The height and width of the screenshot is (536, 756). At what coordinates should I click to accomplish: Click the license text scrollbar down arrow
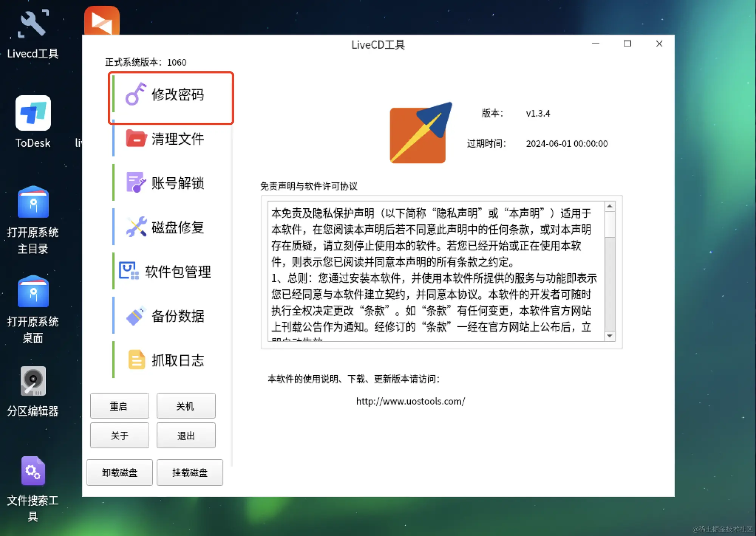coord(610,336)
